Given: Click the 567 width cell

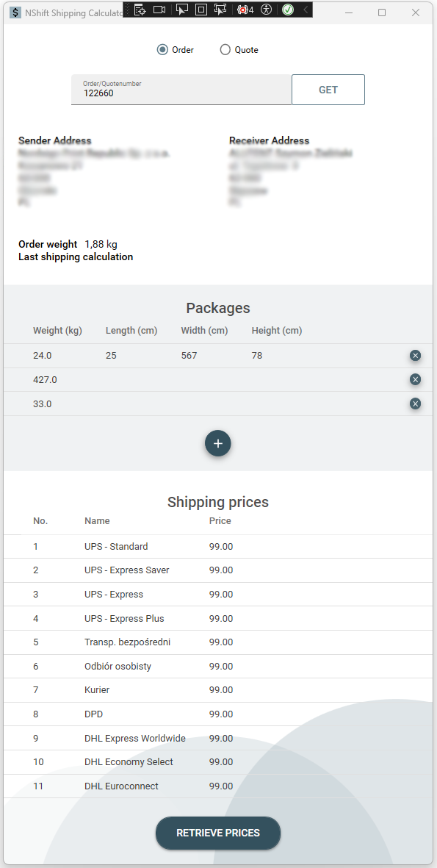Looking at the screenshot, I should pyautogui.click(x=189, y=356).
